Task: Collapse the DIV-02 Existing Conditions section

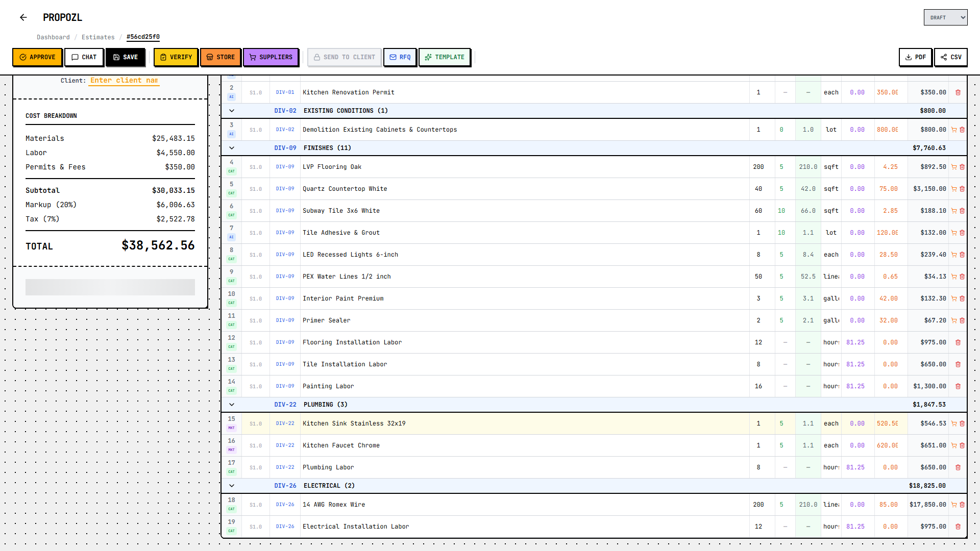Action: (x=232, y=111)
